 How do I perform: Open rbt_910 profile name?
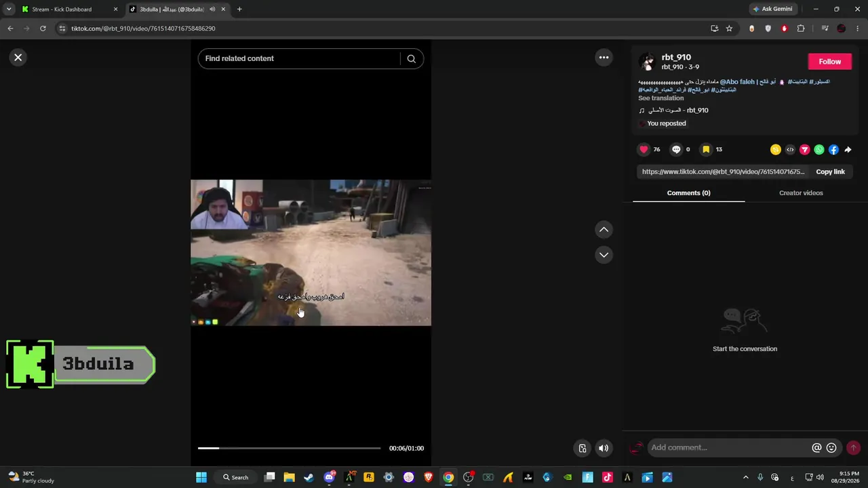676,58
